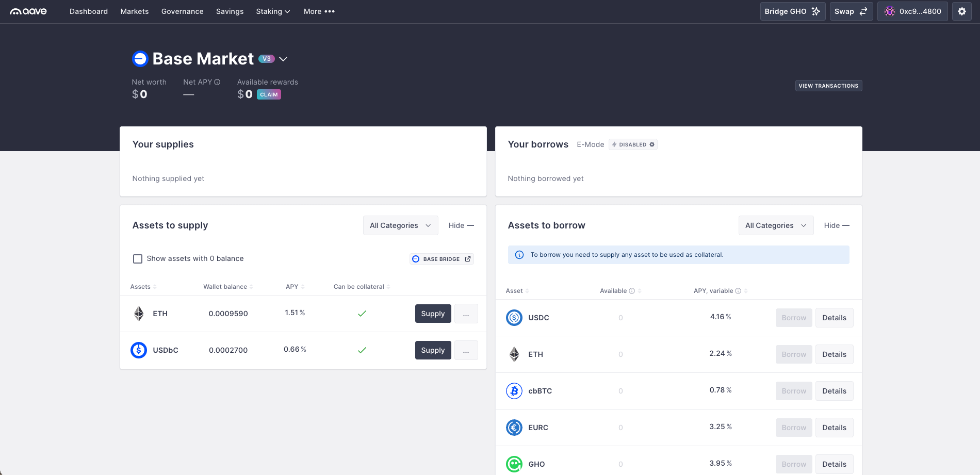
Task: Sort by Can be collateral column
Action: tap(362, 287)
